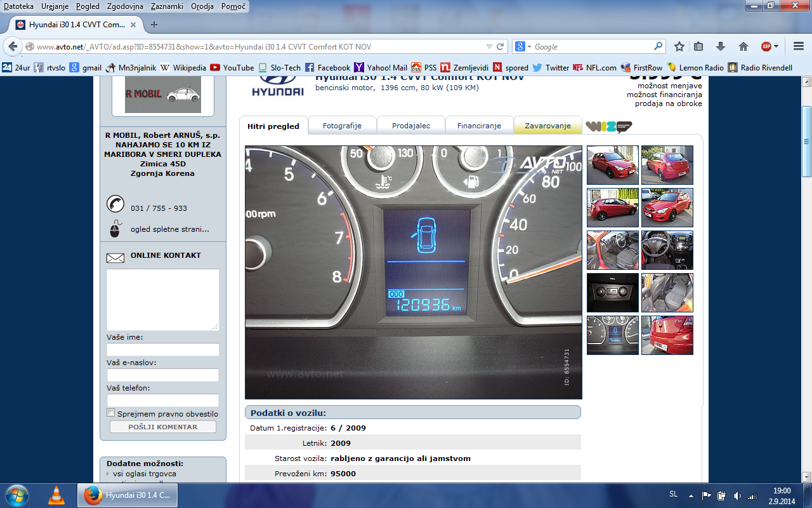Open the FirstRow bookmark

642,67
